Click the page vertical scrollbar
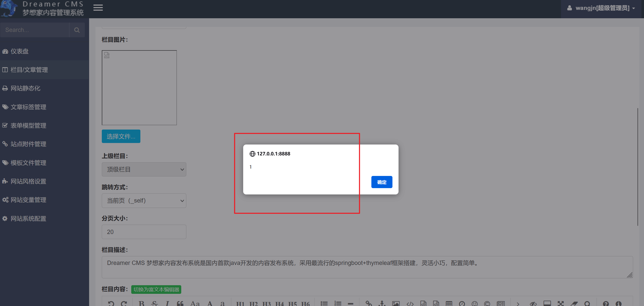Viewport: 644px width, 306px height. (x=637, y=167)
